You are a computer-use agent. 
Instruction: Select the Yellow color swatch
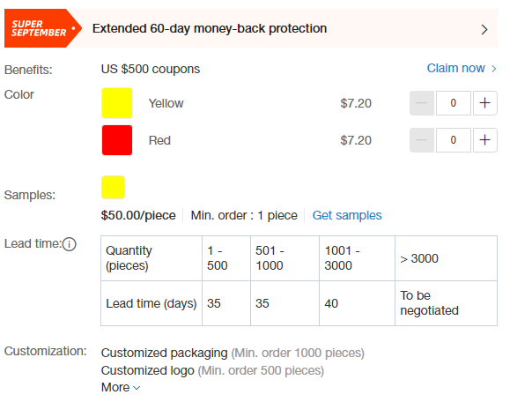117,103
